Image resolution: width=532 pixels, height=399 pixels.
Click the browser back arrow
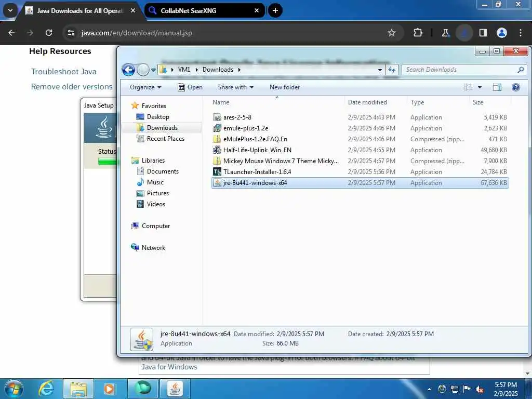11,33
